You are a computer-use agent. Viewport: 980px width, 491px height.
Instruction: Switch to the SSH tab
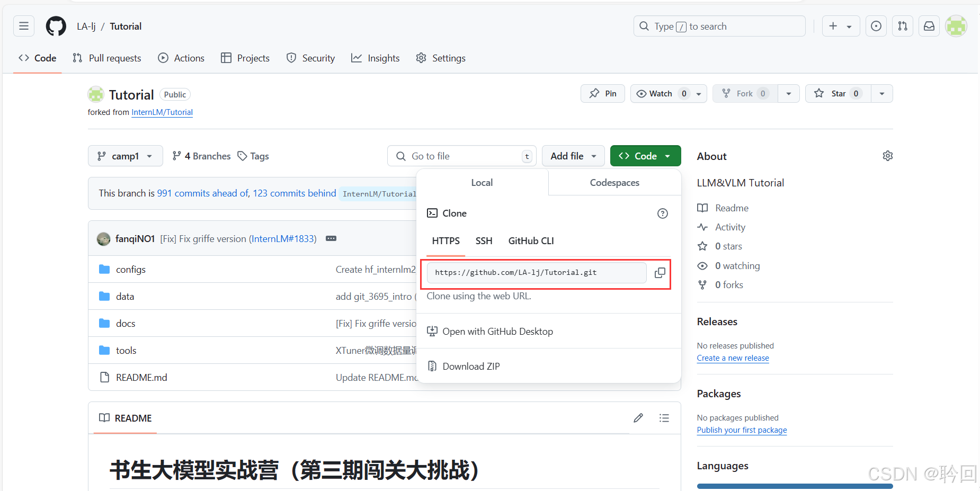pos(484,241)
